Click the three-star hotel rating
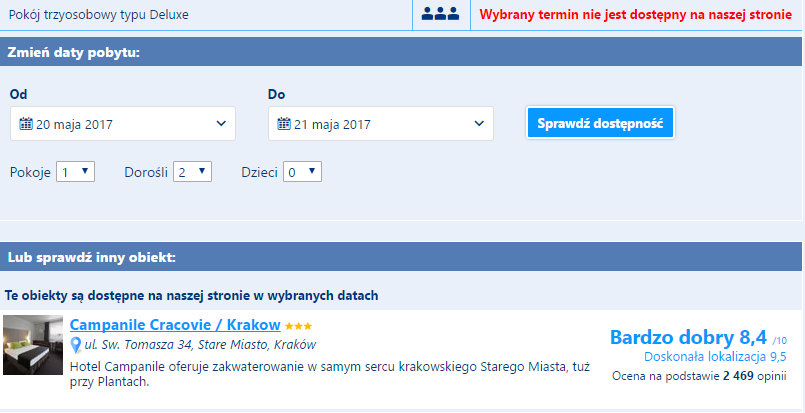 point(298,326)
